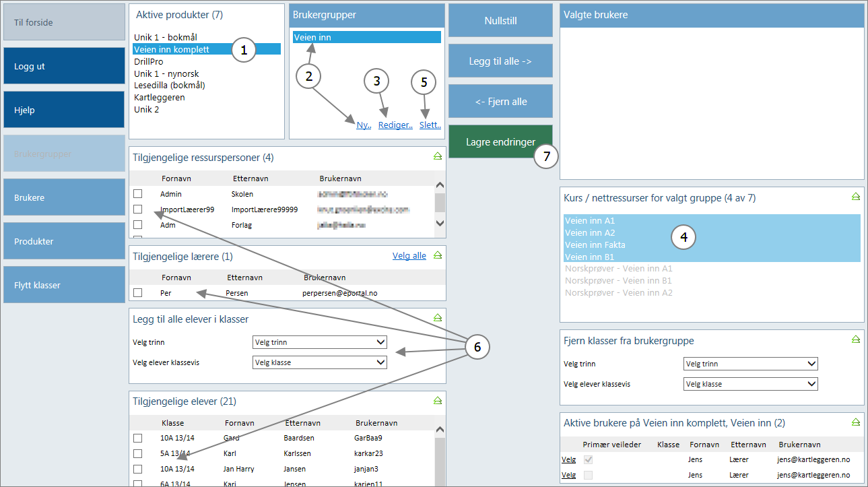Click Klasse column header in elever table
Image resolution: width=868 pixels, height=487 pixels.
coord(173,423)
